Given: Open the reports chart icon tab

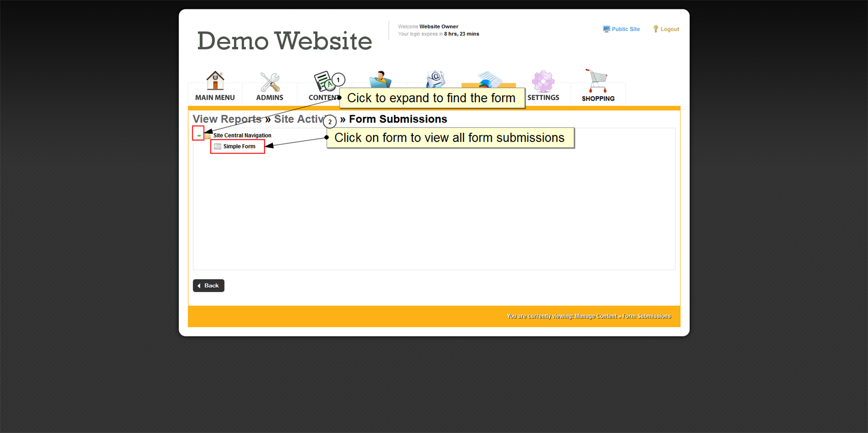Looking at the screenshot, I should (x=489, y=80).
